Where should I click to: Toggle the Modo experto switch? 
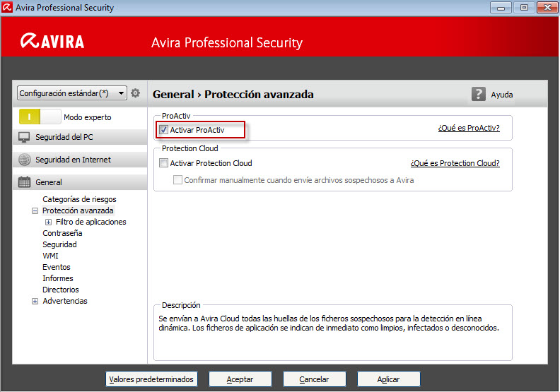click(40, 117)
